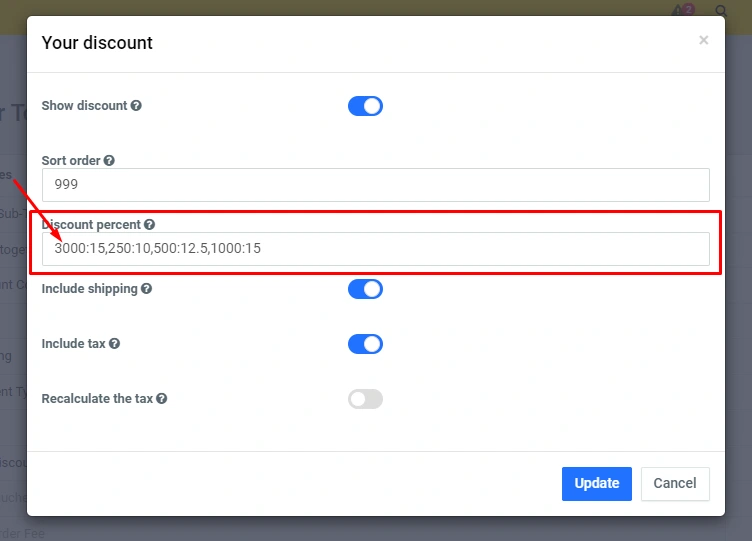Click the 'Show discount' label text

click(84, 106)
